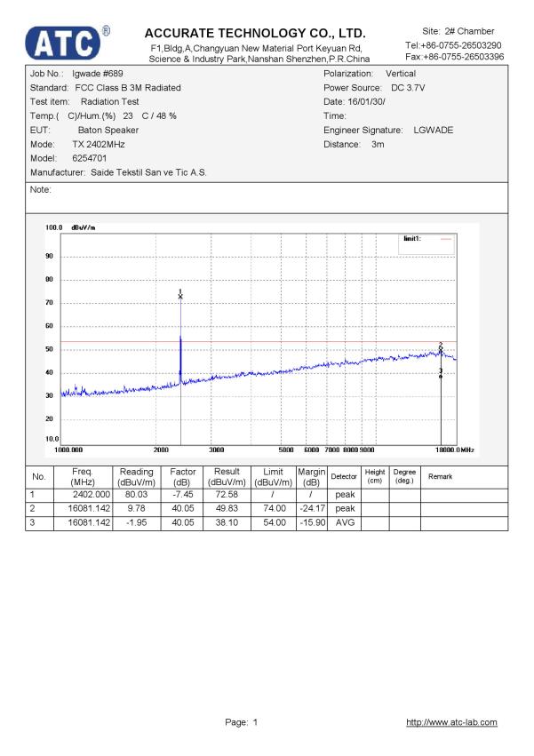Screen dimensions: 534x756
Task: Select margin cell -15.90
Action: (313, 522)
